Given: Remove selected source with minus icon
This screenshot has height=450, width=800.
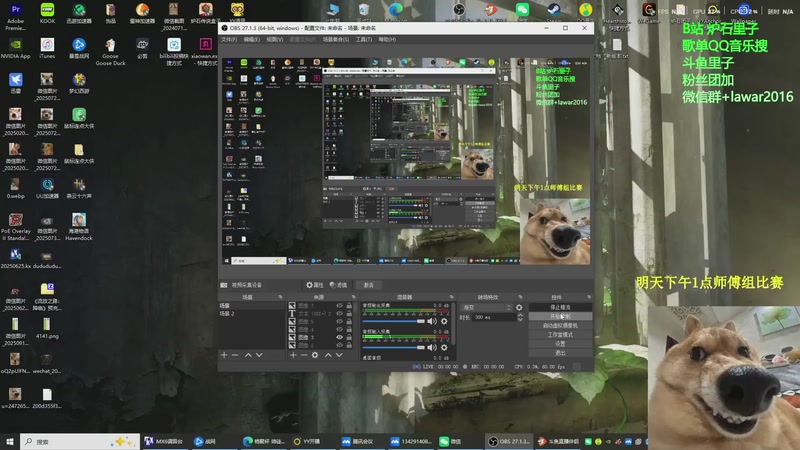Looking at the screenshot, I should coord(304,355).
